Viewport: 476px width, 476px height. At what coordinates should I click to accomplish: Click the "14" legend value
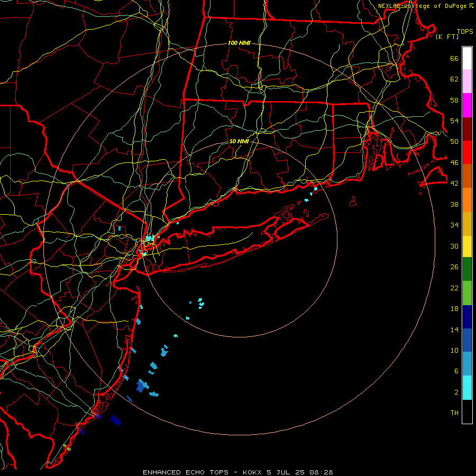point(454,329)
